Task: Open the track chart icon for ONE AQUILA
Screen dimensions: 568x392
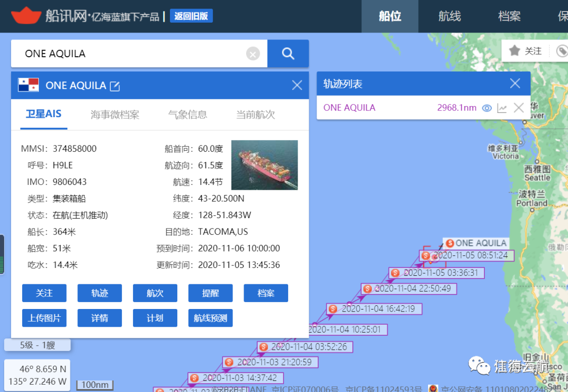Action: coord(502,108)
